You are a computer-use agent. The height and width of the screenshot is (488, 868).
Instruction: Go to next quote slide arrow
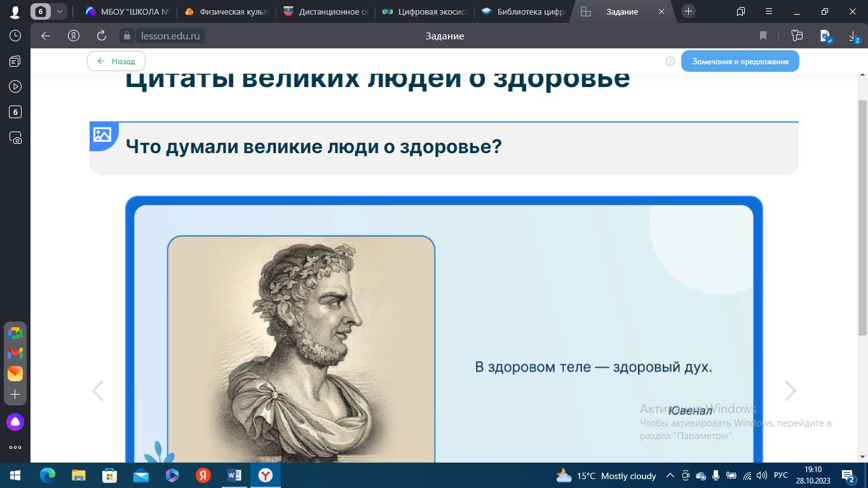coord(790,391)
